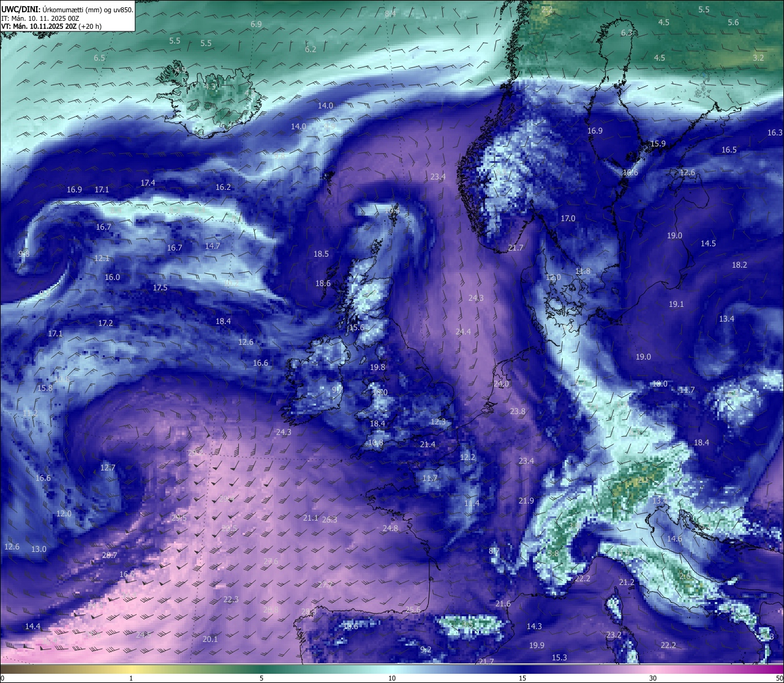This screenshot has width=784, height=683.
Task: Click the 17.0 value label
Action: [x=568, y=218]
